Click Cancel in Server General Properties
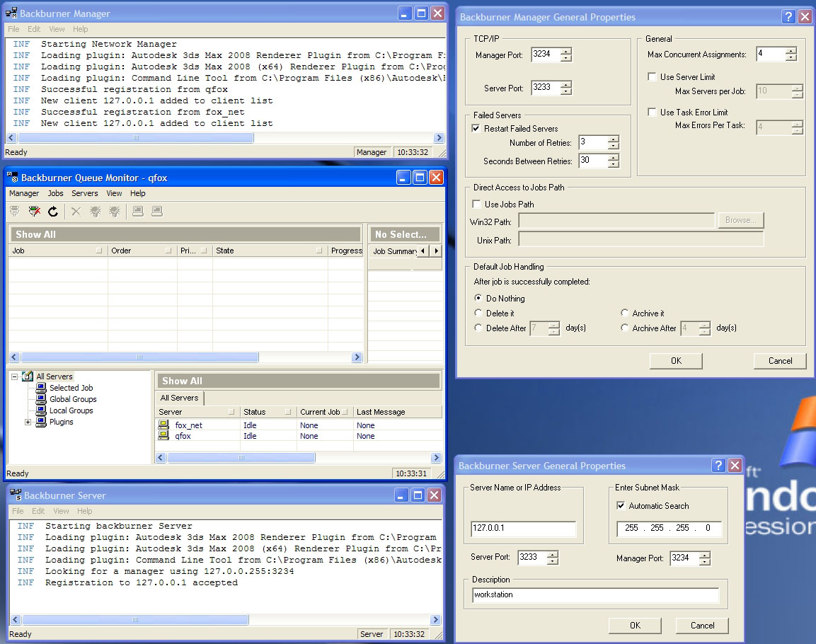816x644 pixels. coord(702,626)
